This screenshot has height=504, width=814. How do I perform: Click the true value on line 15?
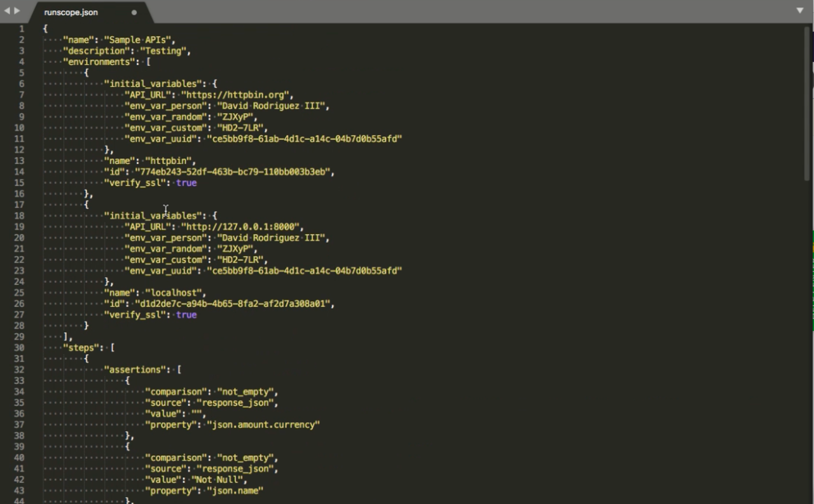click(x=186, y=183)
